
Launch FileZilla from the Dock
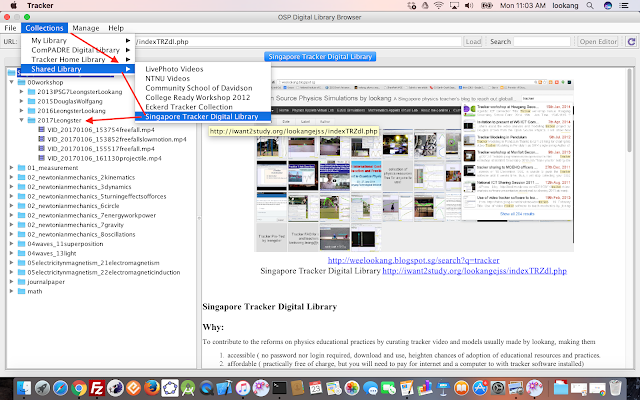pyautogui.click(x=97, y=388)
